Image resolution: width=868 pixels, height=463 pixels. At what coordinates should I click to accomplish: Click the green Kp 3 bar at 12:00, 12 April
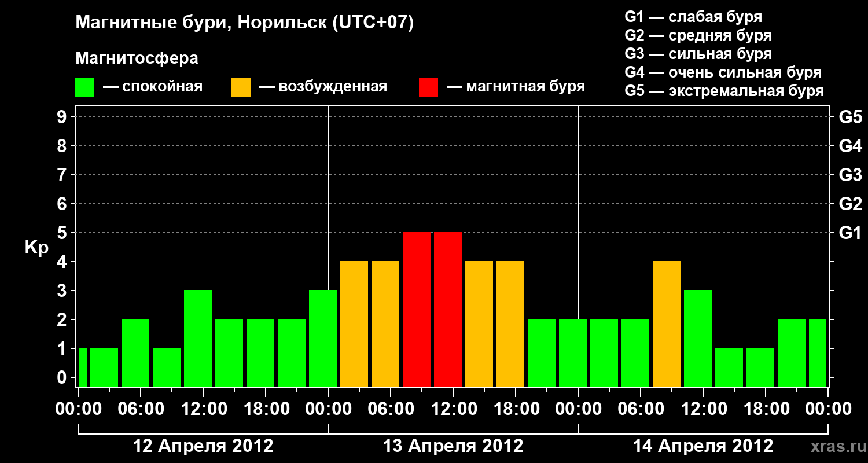pyautogui.click(x=198, y=339)
